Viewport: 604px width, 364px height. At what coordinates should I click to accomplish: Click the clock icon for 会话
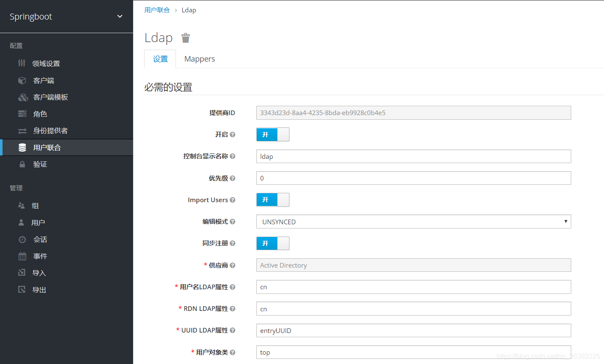22,240
